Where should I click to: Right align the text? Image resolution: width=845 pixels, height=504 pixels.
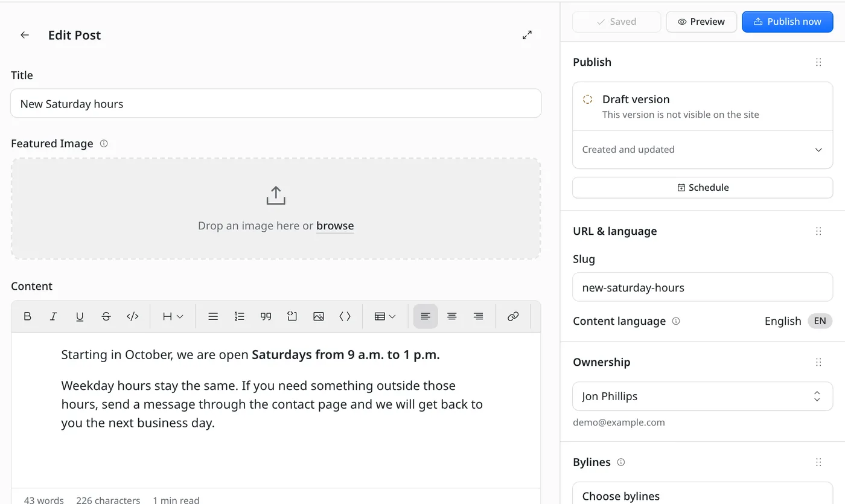478,316
